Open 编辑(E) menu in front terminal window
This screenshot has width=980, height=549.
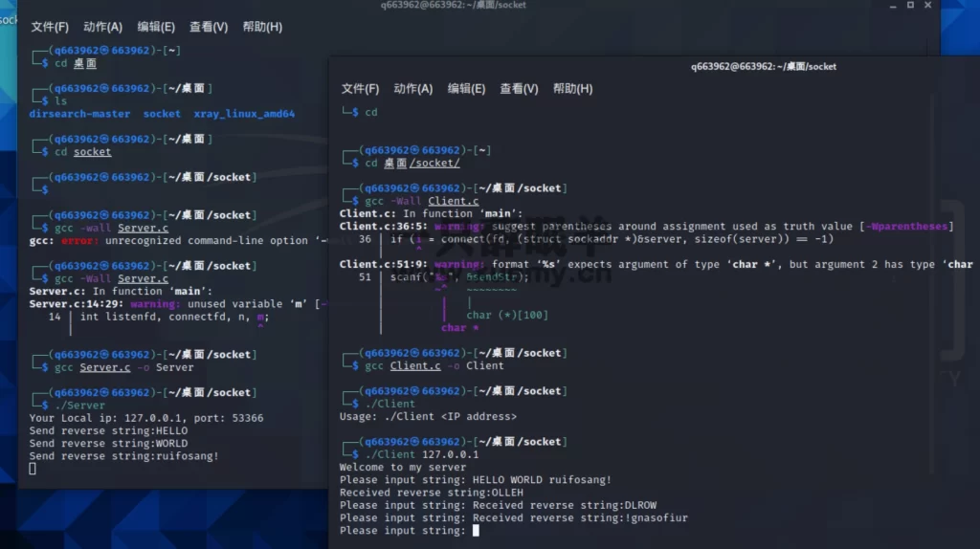point(466,89)
